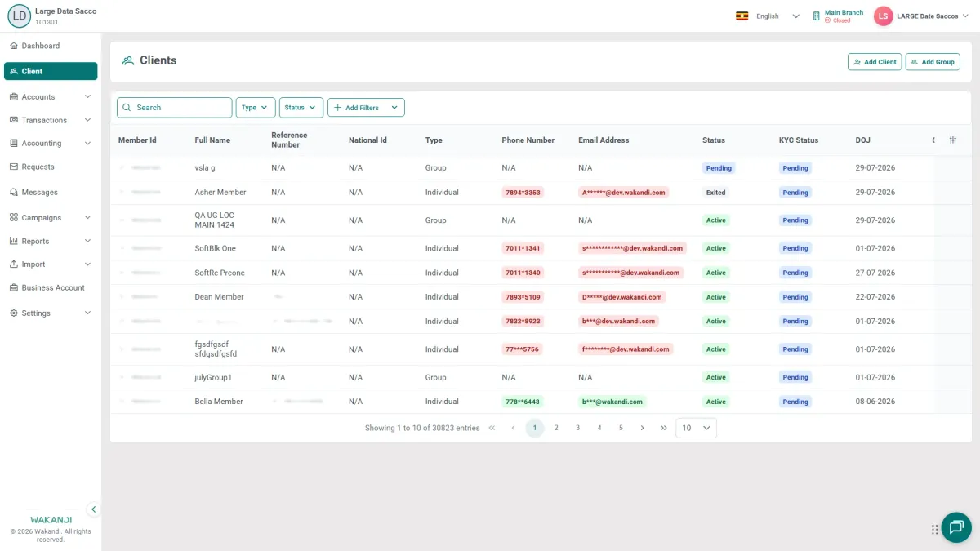The image size is (980, 551).
Task: Open the floating chat support button
Action: click(956, 527)
